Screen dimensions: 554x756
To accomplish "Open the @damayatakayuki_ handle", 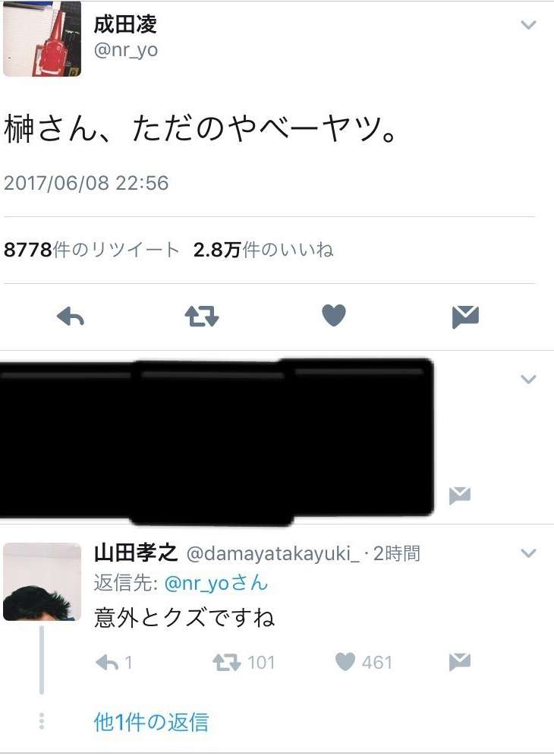I will point(273,553).
